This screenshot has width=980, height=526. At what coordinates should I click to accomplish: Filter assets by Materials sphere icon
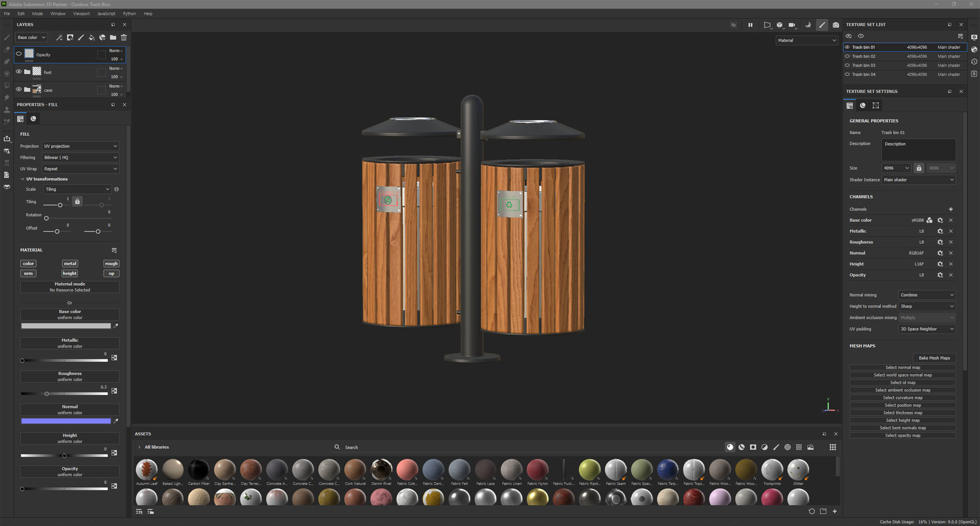(x=730, y=447)
